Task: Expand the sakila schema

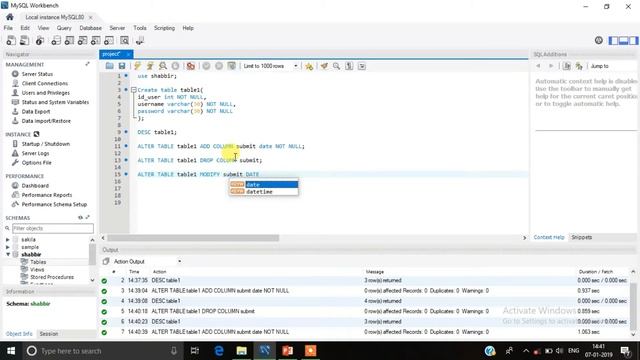Action: tap(8, 240)
